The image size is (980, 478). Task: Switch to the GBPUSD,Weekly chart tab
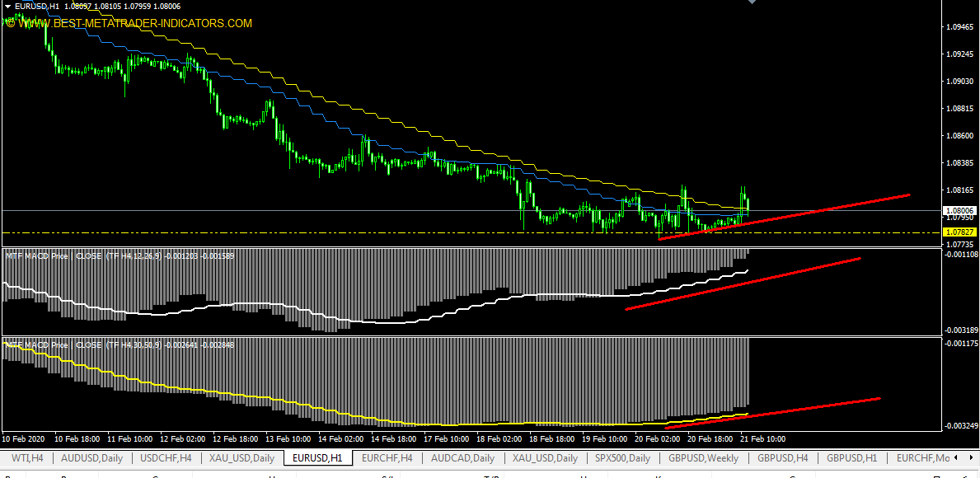[703, 458]
